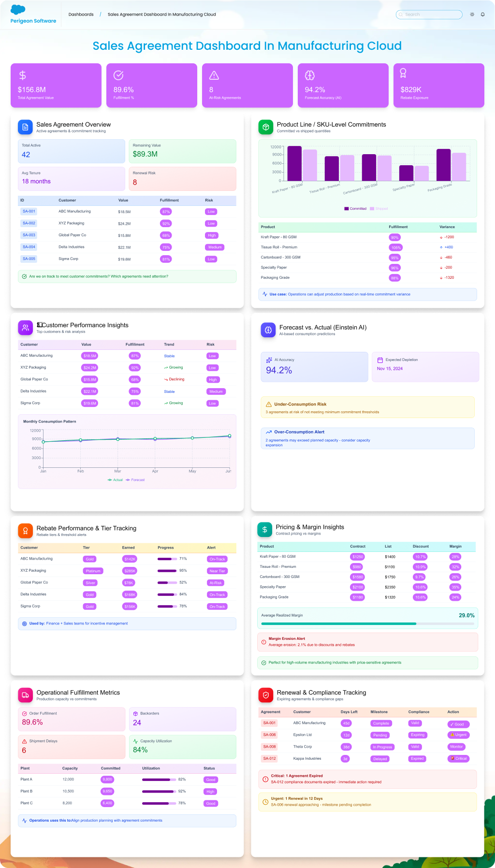This screenshot has width=495, height=868.
Task: Click the Rebate Performance award icon
Action: pos(25,531)
